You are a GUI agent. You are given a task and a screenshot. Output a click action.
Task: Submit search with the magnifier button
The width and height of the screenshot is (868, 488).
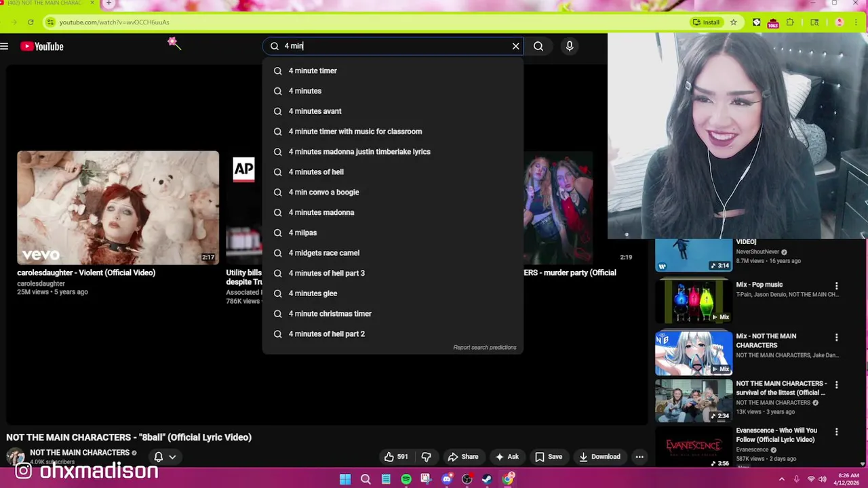click(538, 46)
